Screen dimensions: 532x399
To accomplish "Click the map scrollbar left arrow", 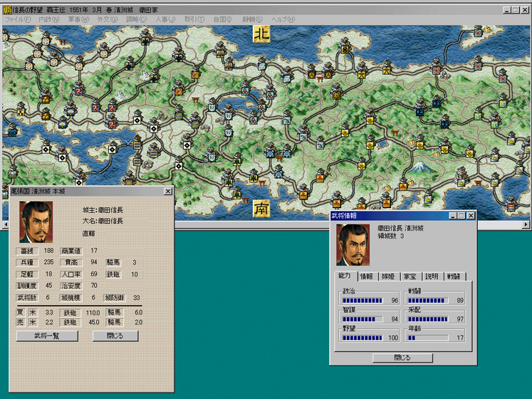I will tap(6, 224).
